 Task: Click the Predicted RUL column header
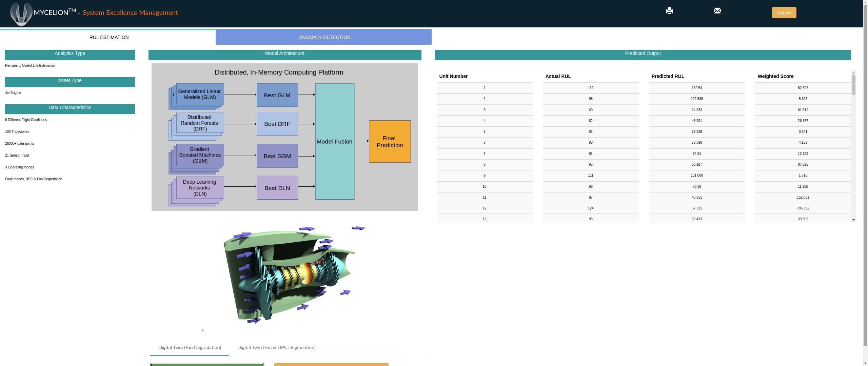[x=668, y=76]
